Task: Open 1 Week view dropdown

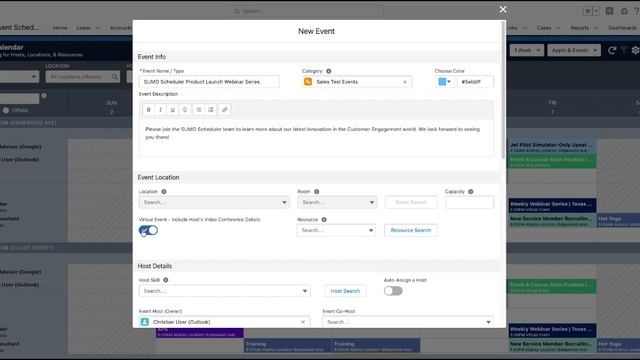Action: (527, 50)
